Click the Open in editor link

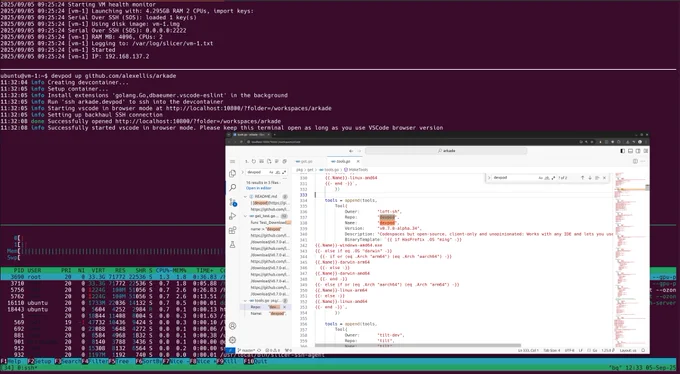pos(258,188)
